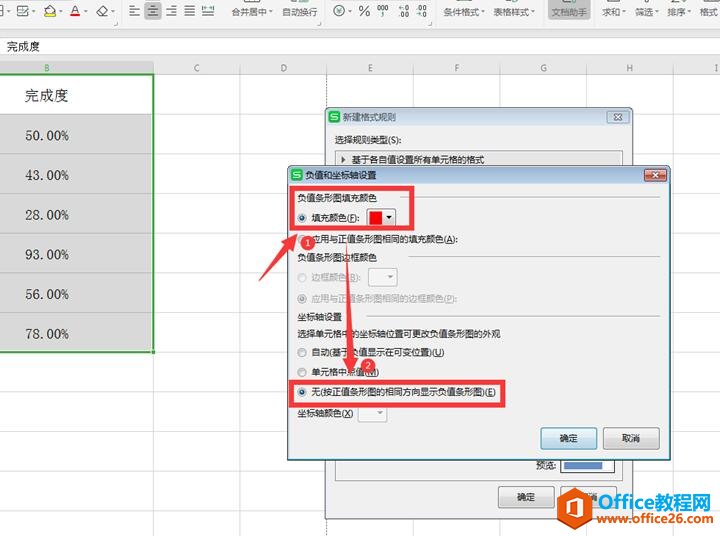Select 自动(基于负值显示在可变位置) radio
Screen dimensions: 720x536
[302, 353]
